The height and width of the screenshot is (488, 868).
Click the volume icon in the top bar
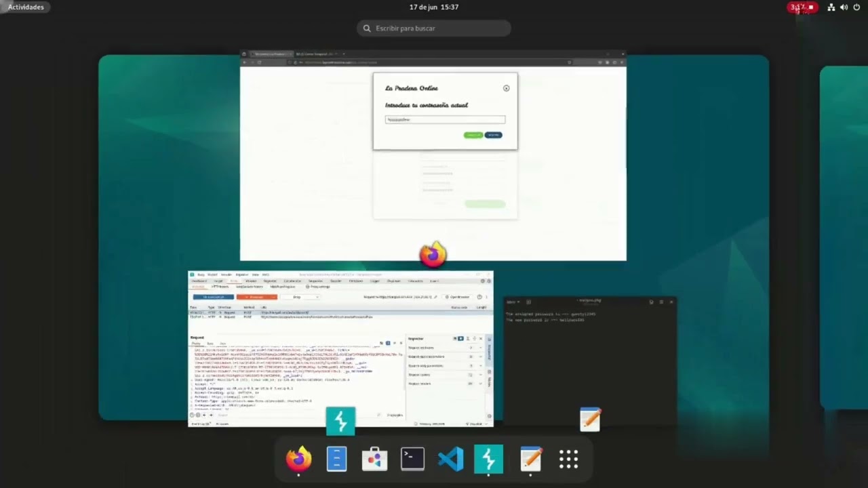click(844, 7)
